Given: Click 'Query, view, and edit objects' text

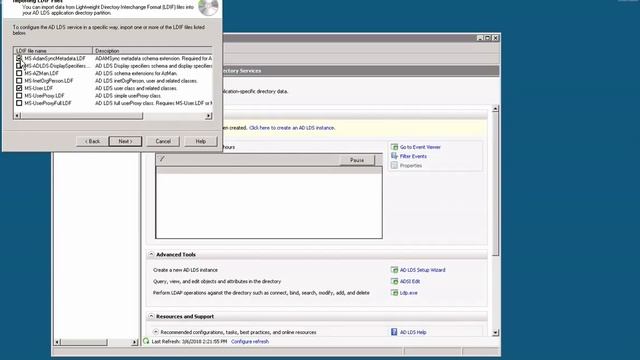Looking at the screenshot, I should [217, 281].
